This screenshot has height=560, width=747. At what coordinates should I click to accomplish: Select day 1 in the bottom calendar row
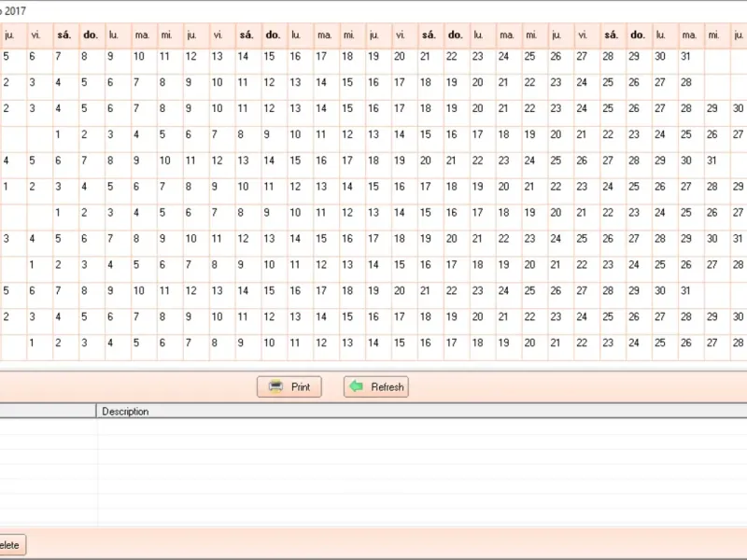point(32,343)
